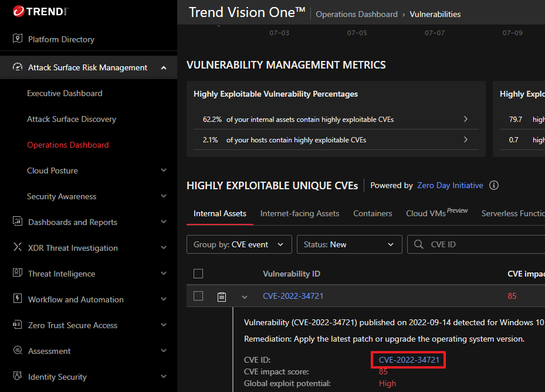Click the Platform Directory map icon
Screen dimensions: 545x392
click(x=18, y=39)
